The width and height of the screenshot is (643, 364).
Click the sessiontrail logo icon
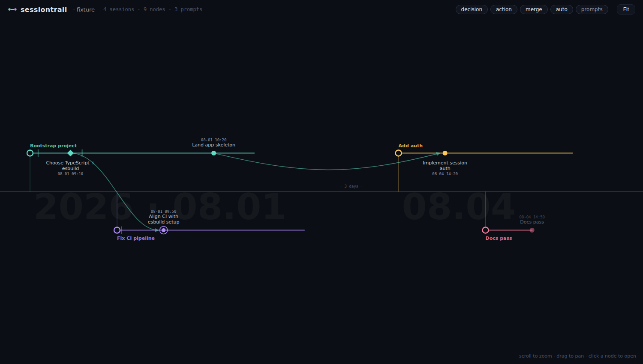[12, 9]
